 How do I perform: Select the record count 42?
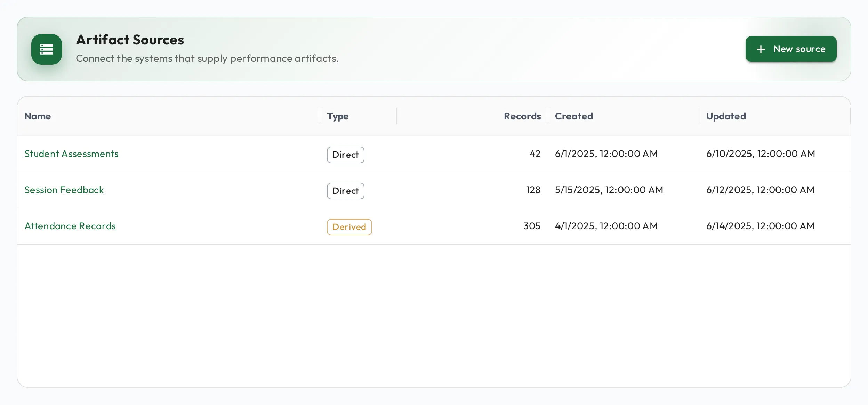coord(535,154)
